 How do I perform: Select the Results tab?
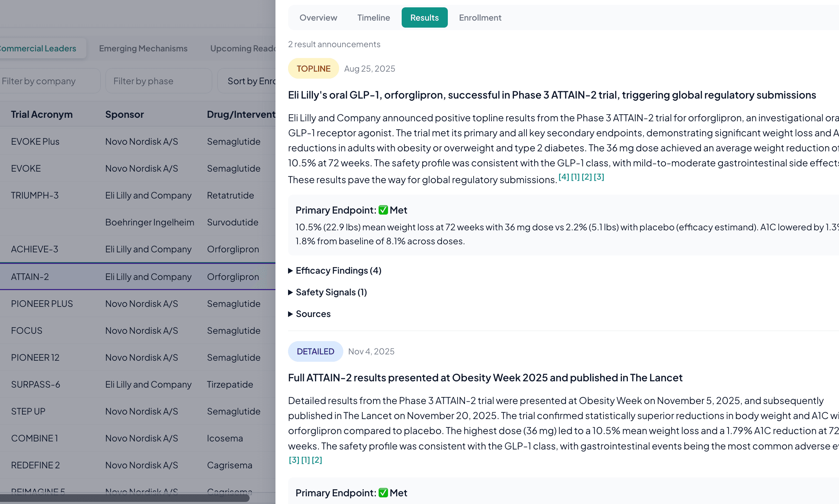pos(424,17)
